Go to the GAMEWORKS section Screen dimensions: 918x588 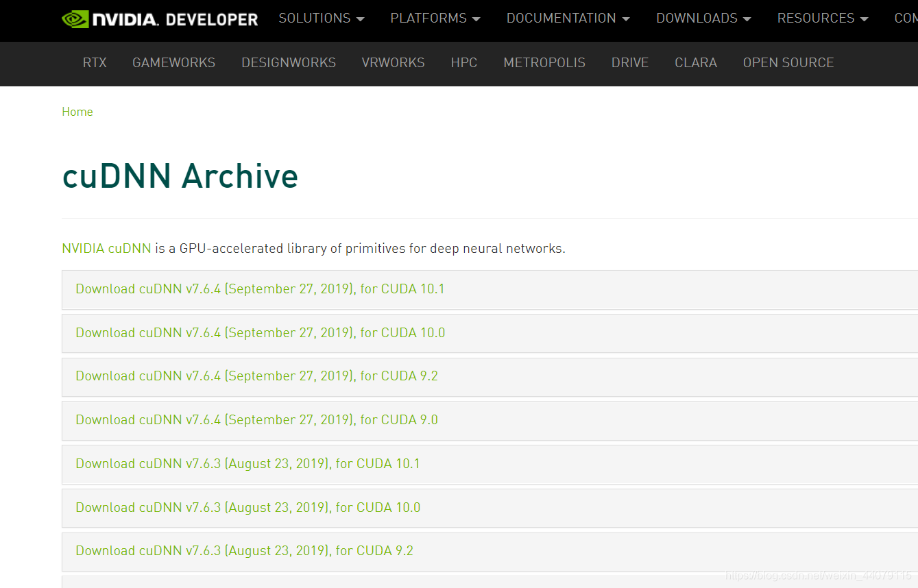pos(173,62)
